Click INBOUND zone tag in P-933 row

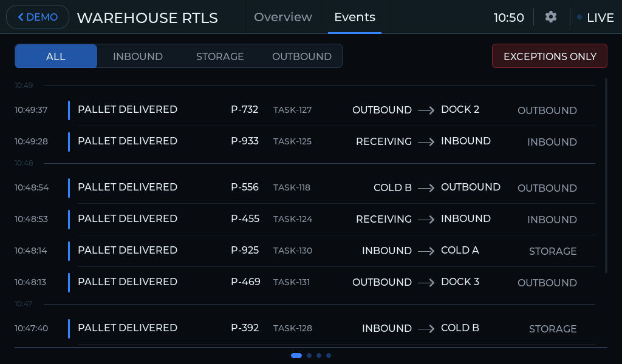point(552,142)
